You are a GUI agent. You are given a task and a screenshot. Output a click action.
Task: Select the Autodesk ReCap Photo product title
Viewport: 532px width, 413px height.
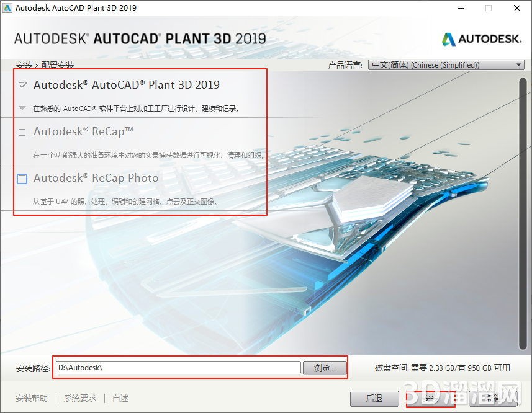click(x=97, y=178)
